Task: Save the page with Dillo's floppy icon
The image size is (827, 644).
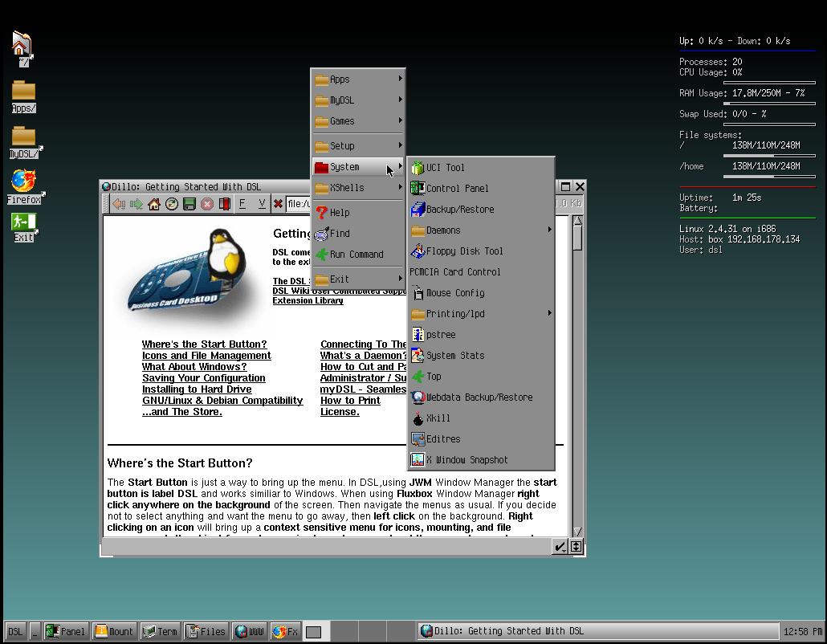Action: 189,204
